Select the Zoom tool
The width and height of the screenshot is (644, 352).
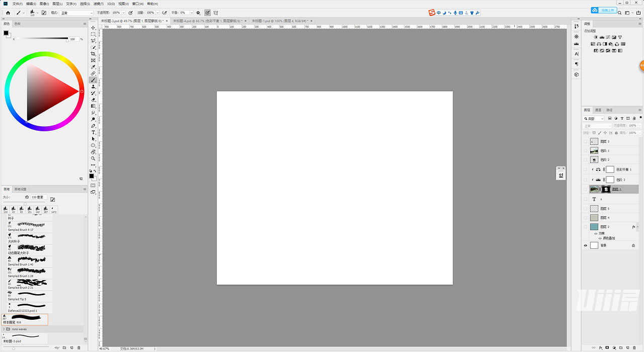point(93,158)
